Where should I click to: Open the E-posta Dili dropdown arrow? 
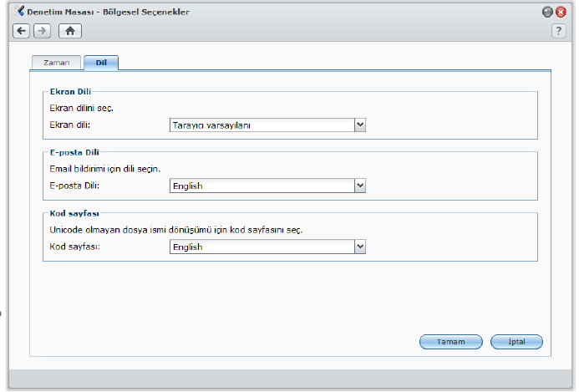360,186
